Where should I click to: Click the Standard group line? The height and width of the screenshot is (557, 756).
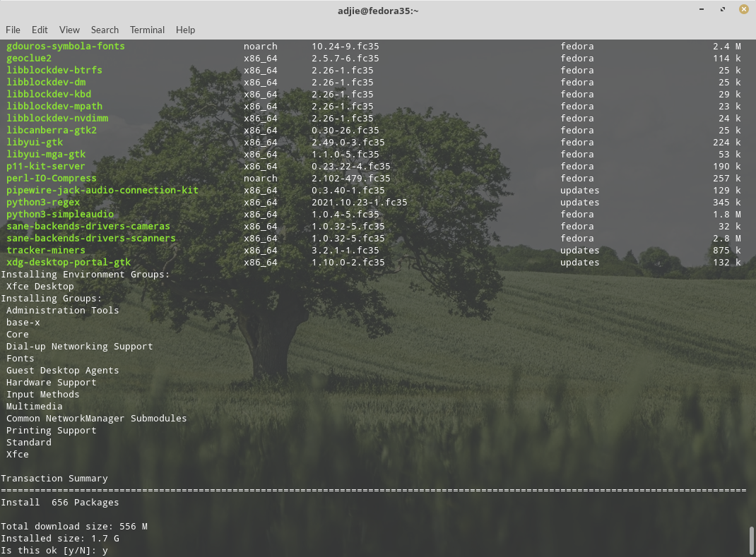coord(29,443)
